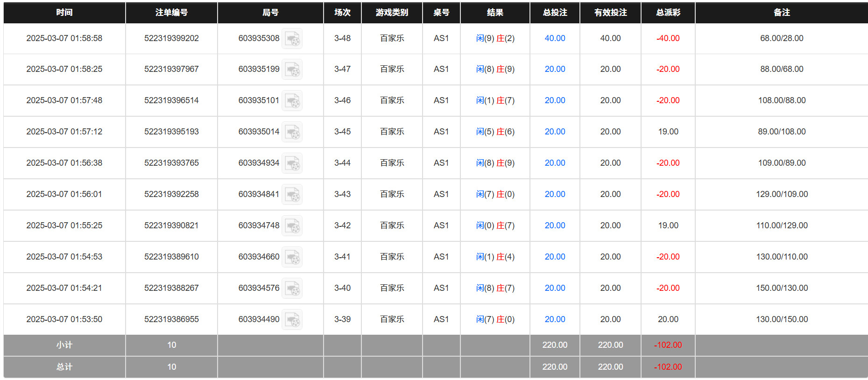Image resolution: width=868 pixels, height=380 pixels.
Task: Click the 备注 column header
Action: (782, 13)
